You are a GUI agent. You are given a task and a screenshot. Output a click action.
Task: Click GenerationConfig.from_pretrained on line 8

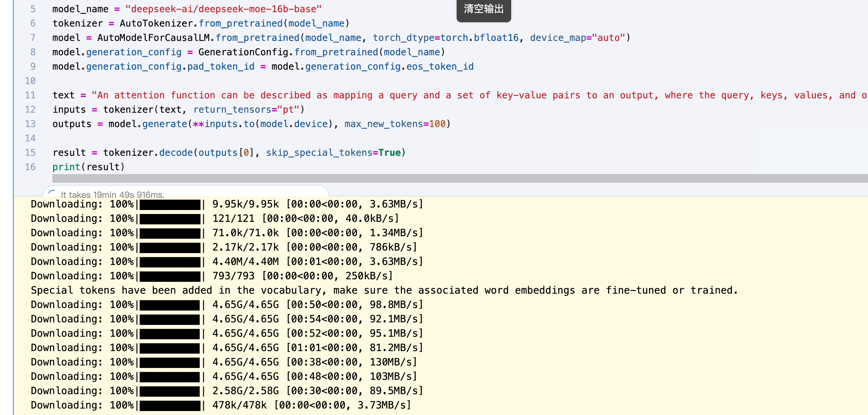tap(288, 52)
